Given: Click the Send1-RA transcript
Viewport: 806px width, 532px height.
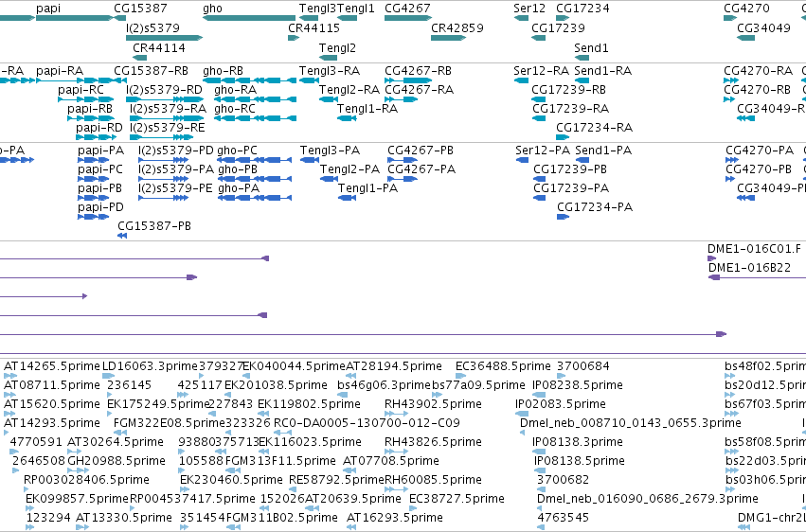Looking at the screenshot, I should (582, 80).
